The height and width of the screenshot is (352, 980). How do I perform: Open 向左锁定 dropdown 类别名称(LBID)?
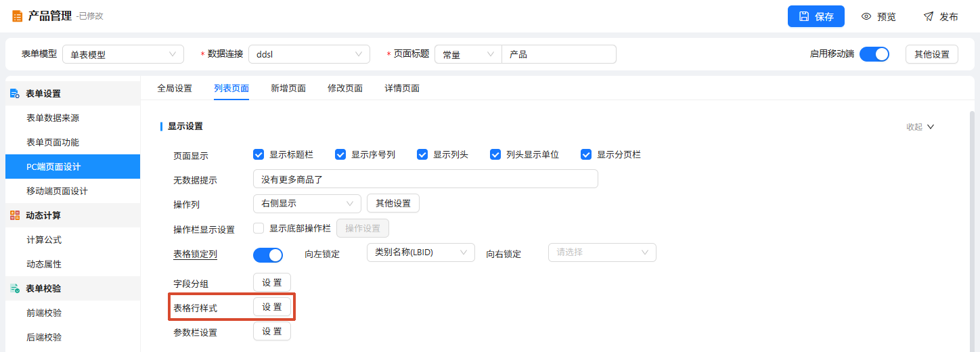tap(421, 252)
